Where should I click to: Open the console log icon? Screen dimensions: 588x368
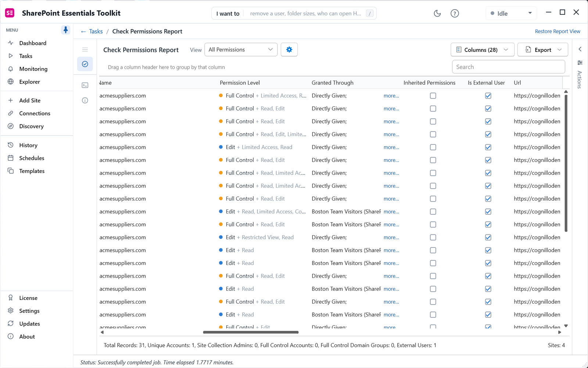click(x=85, y=85)
